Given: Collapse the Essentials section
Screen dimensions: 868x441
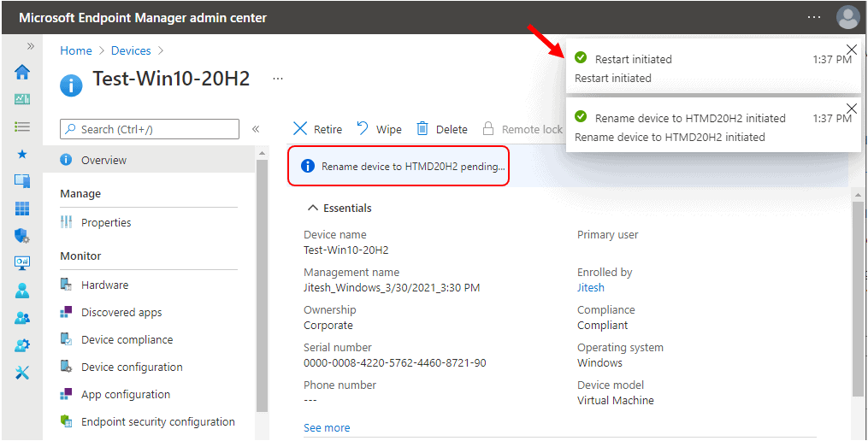Looking at the screenshot, I should tap(340, 208).
